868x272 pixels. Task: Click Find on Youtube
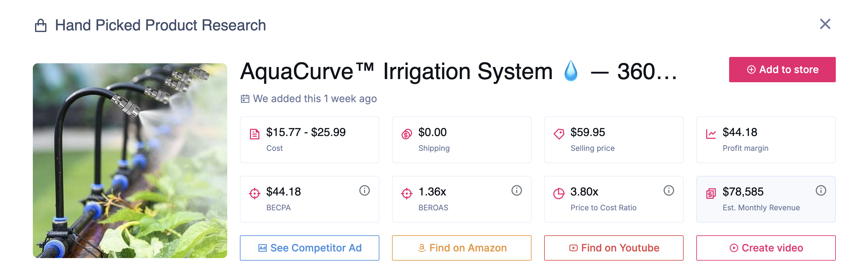(614, 248)
